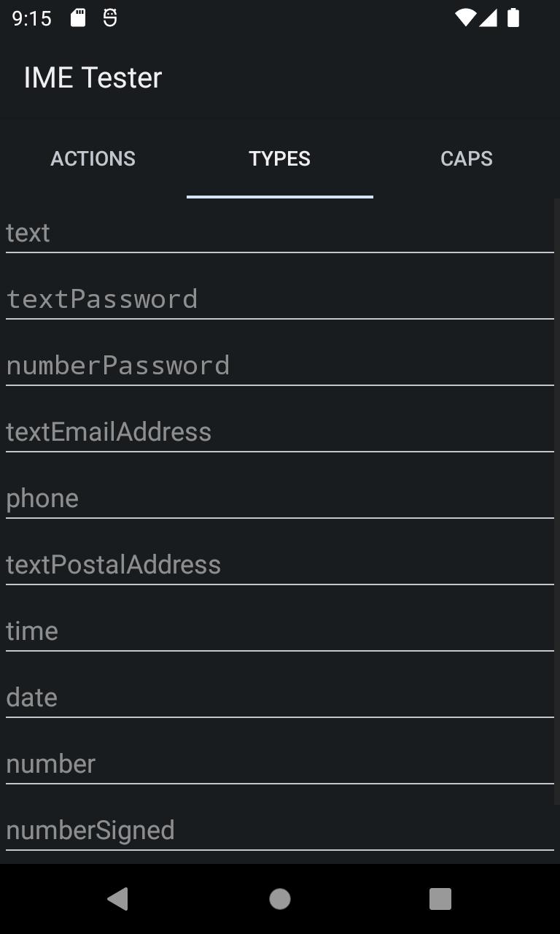Select the phone input field
The image size is (560, 934).
[x=280, y=498]
